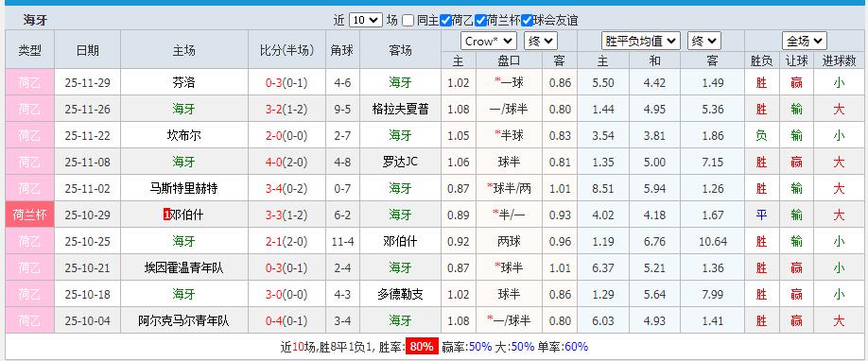Click the 平 result on 荷兰杯 row
Screen dimensions: 868x361
pos(762,215)
